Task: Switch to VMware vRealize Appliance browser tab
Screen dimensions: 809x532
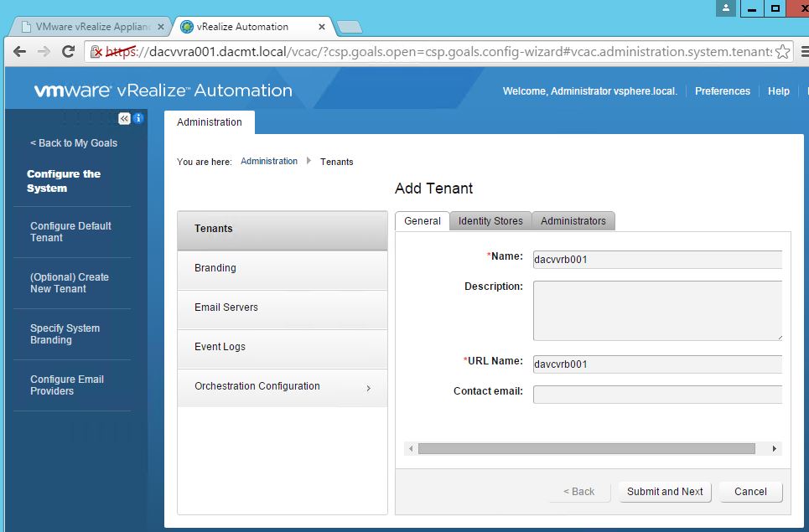Action: (x=91, y=27)
